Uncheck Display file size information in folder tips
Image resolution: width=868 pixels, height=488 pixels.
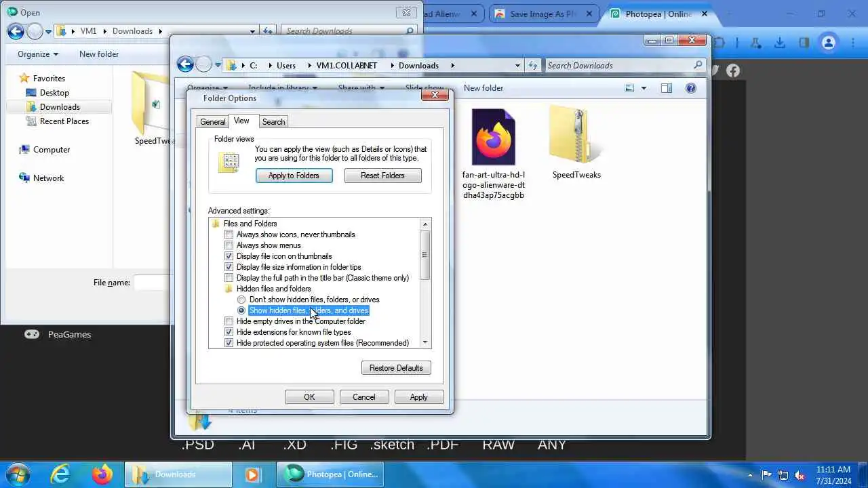[229, 267]
